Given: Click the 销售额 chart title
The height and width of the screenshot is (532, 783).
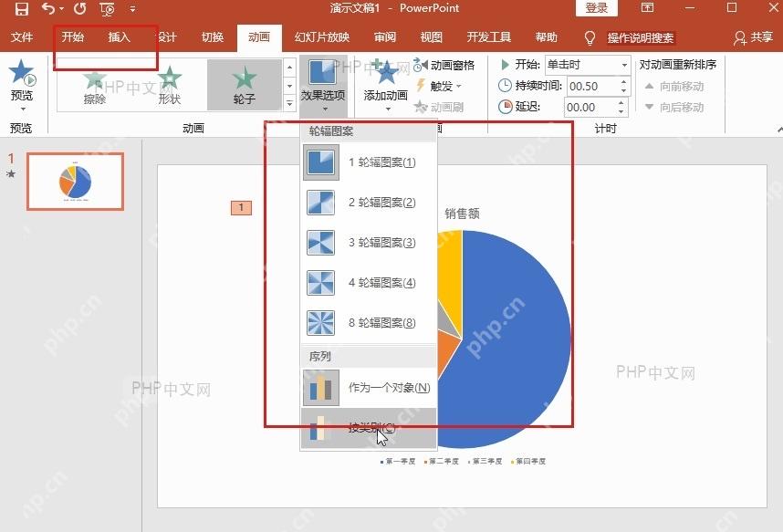Looking at the screenshot, I should click(x=462, y=214).
